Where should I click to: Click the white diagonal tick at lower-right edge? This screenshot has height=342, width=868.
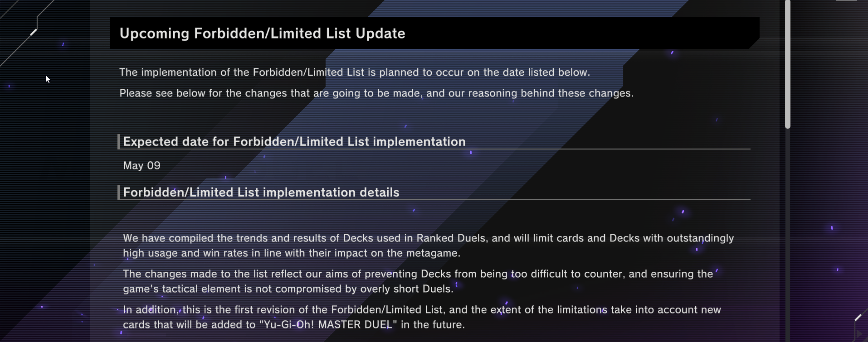pos(858,318)
